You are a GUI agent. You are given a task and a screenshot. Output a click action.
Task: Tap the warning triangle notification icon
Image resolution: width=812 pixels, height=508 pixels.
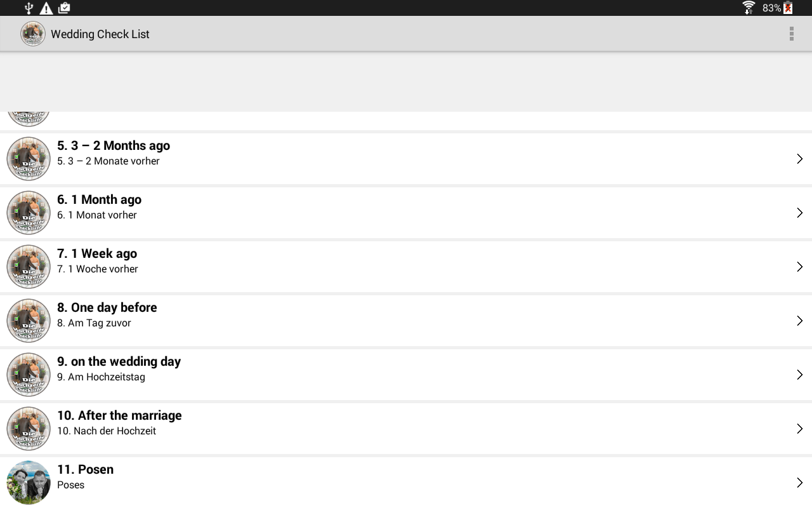[46, 8]
